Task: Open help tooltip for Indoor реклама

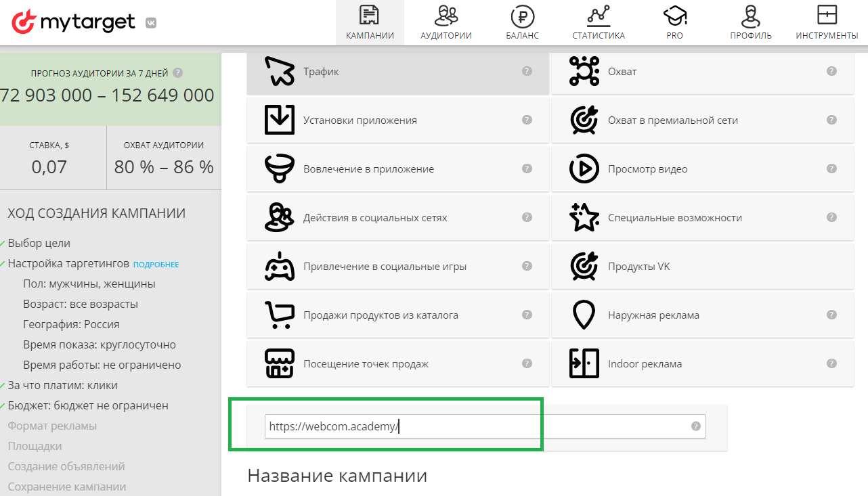Action: click(831, 363)
